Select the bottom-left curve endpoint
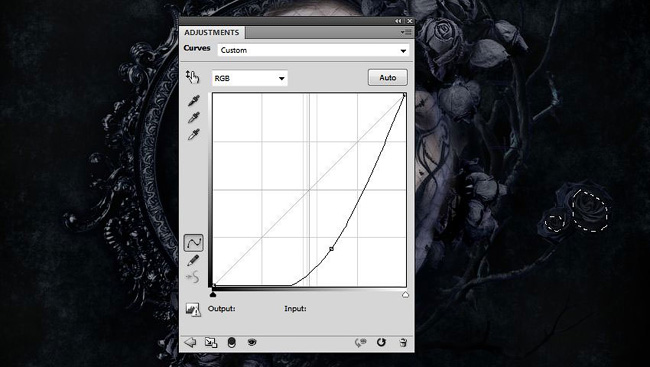Viewport: 650px width, 367px height. [214, 285]
